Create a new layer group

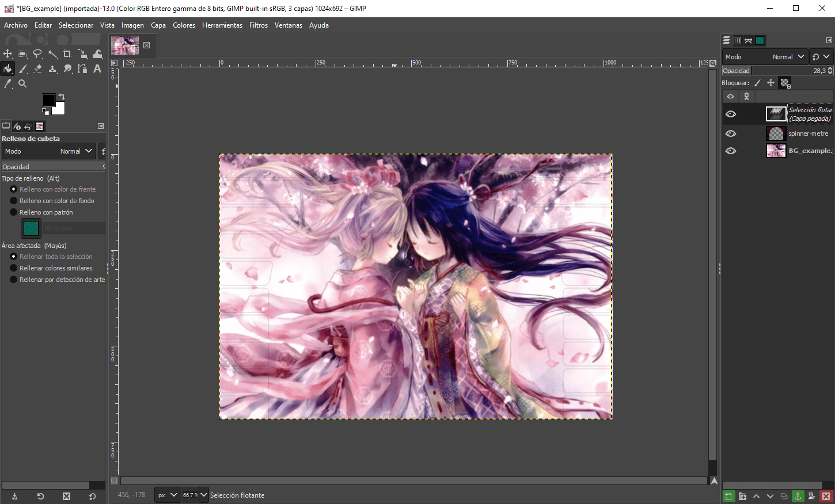tap(742, 496)
